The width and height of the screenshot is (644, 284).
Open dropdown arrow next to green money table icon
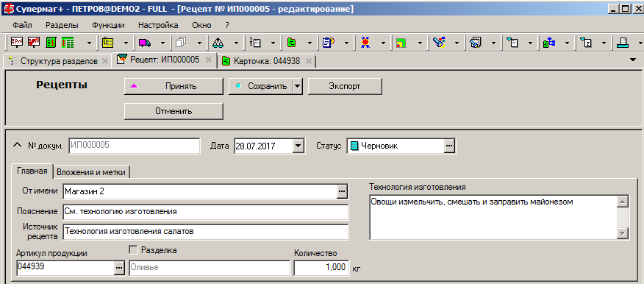[90, 43]
